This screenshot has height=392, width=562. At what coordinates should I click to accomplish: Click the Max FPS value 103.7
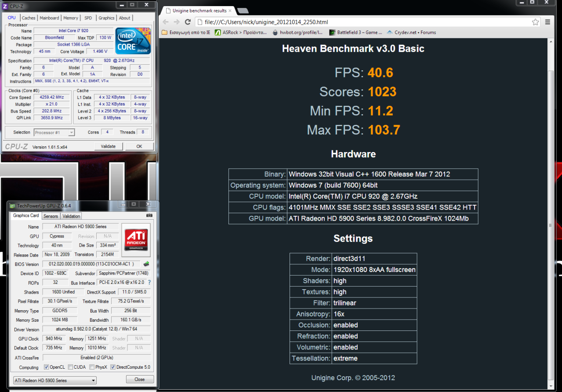point(384,130)
